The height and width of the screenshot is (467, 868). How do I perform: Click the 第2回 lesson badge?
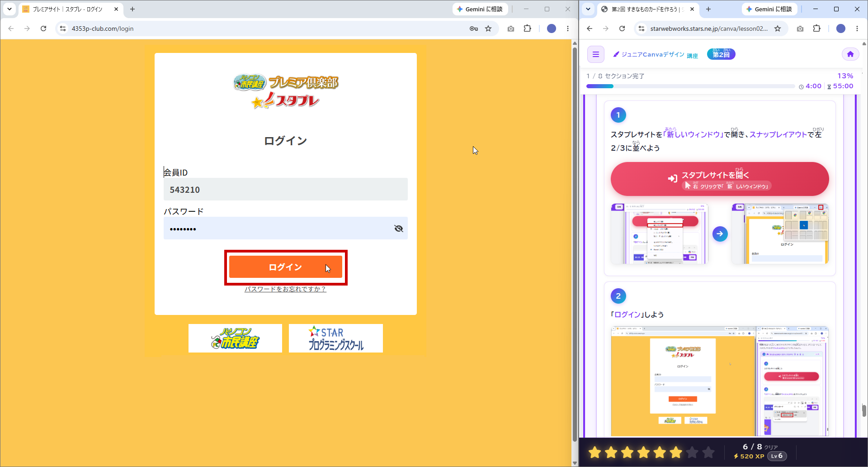point(721,54)
